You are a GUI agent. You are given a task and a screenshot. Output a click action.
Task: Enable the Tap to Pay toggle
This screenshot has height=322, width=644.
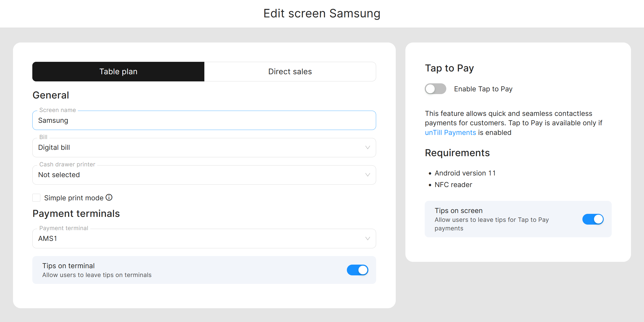[435, 89]
